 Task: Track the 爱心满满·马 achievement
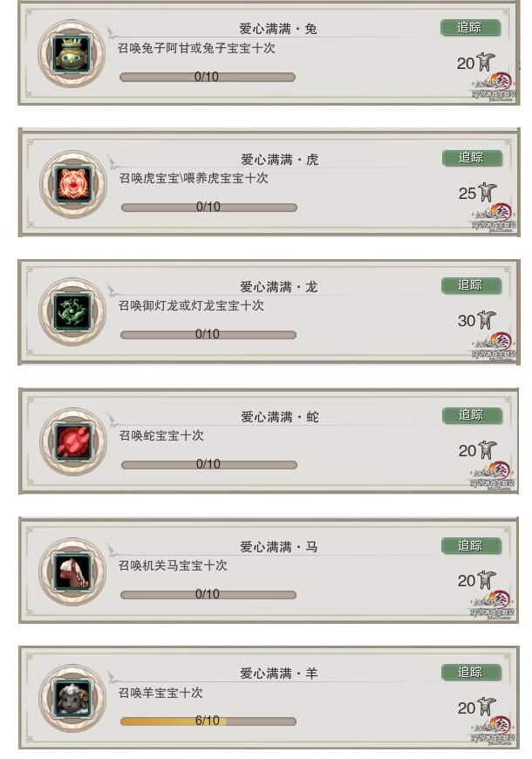tap(471, 546)
